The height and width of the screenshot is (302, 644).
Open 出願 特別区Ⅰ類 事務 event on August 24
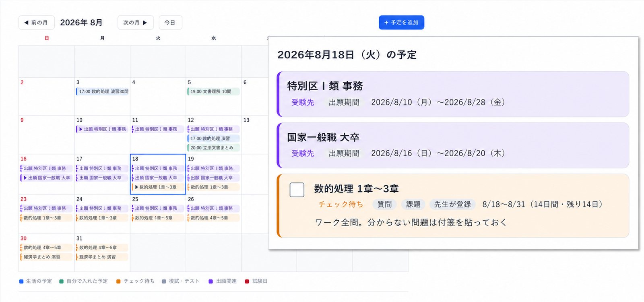pyautogui.click(x=102, y=209)
